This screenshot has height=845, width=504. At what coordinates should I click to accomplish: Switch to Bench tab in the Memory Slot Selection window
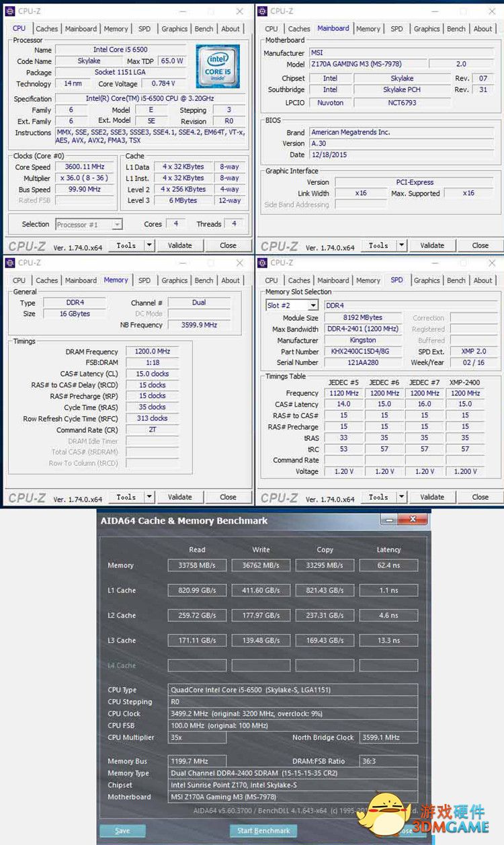coord(456,280)
